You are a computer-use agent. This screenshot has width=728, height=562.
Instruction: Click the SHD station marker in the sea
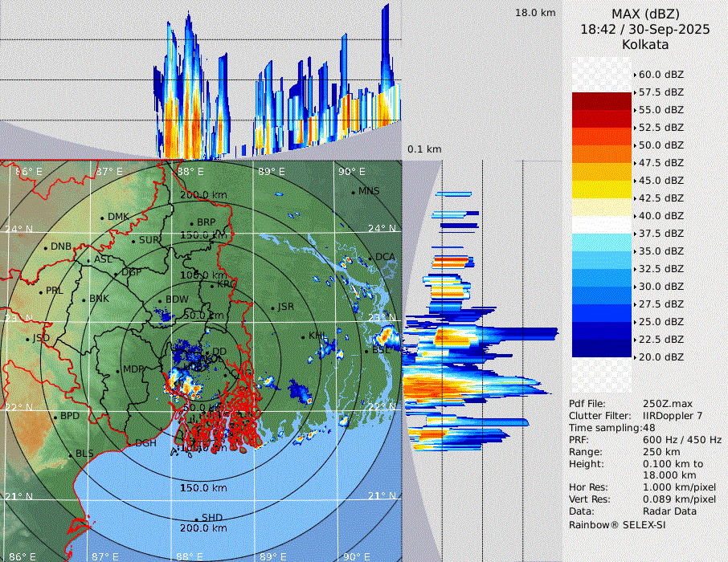tap(196, 518)
